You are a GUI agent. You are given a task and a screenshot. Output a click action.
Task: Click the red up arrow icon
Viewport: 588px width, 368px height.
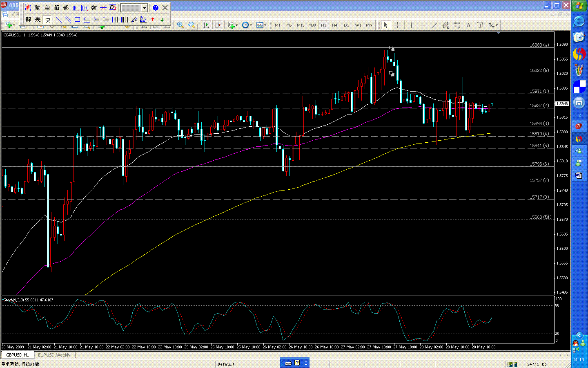point(153,19)
